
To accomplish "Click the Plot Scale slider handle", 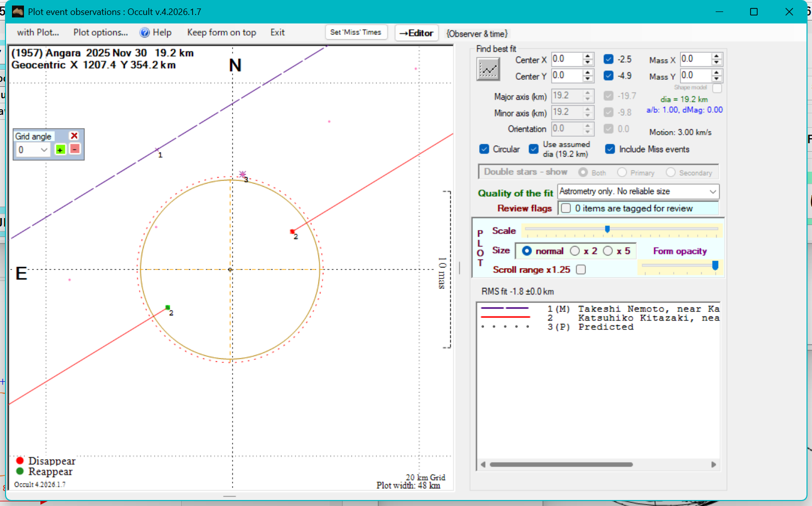I will [x=607, y=229].
